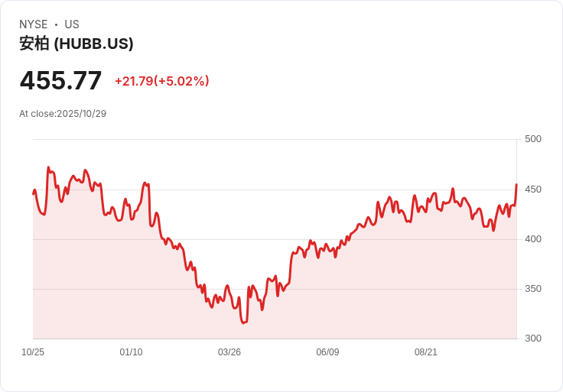Click the highest peak of the price line
The image size is (563, 392).
(48, 167)
